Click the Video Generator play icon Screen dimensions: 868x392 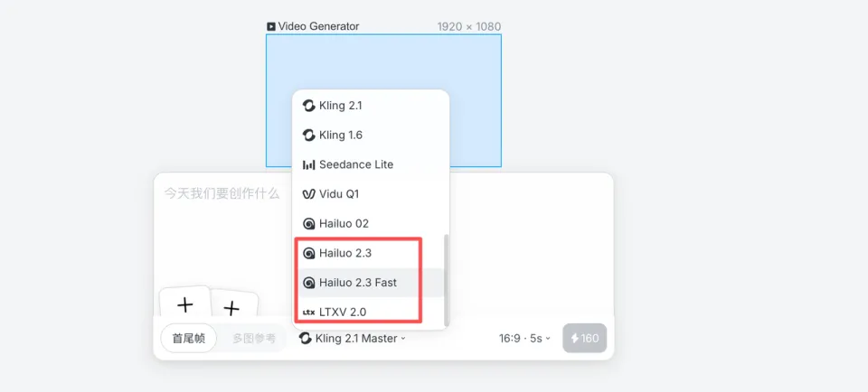pyautogui.click(x=270, y=26)
